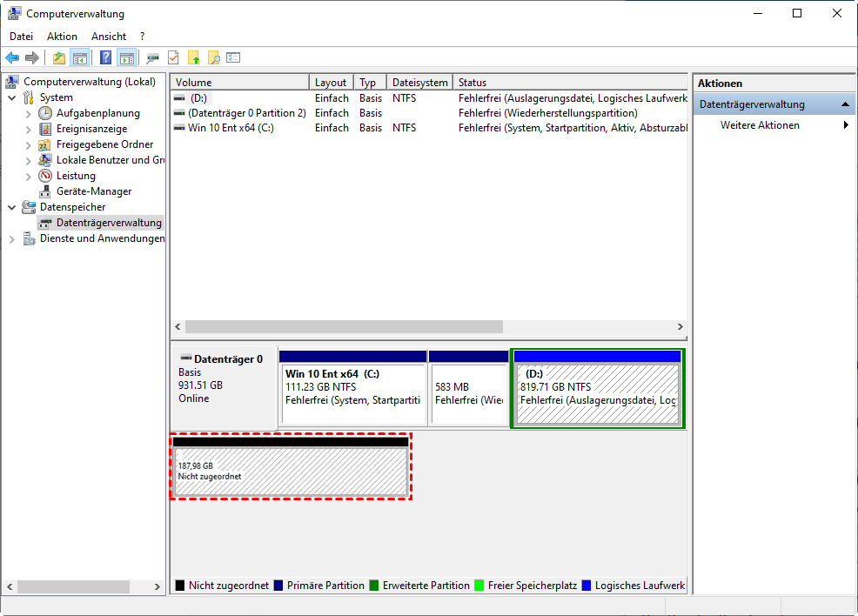Select the D: 819.71 GB partition block
The image size is (858, 616).
[x=597, y=393]
